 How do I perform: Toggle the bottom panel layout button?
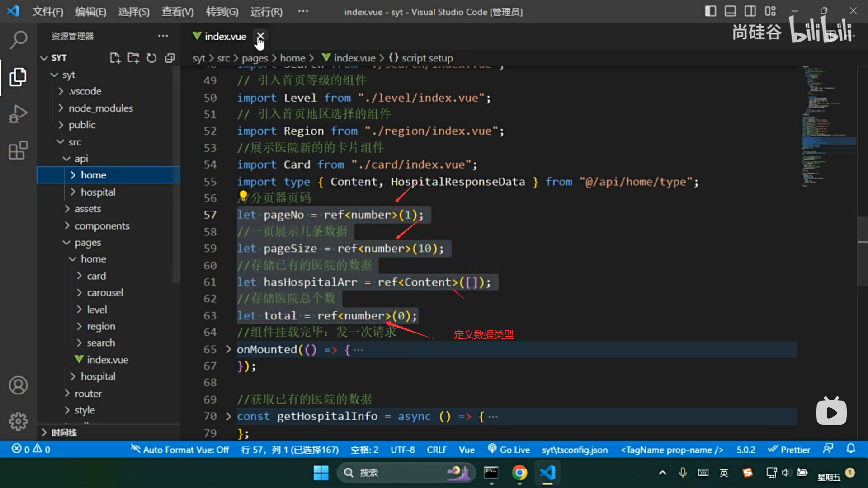point(730,11)
